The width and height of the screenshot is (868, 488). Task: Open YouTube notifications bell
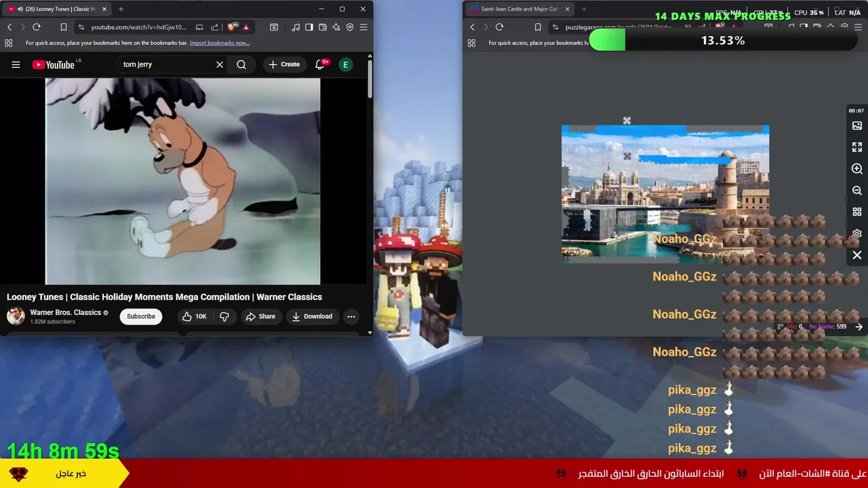[320, 64]
